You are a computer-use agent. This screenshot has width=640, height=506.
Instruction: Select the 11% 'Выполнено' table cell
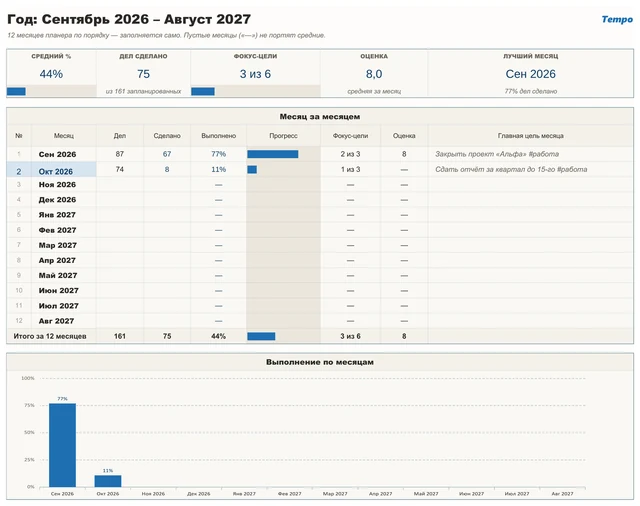click(x=218, y=169)
